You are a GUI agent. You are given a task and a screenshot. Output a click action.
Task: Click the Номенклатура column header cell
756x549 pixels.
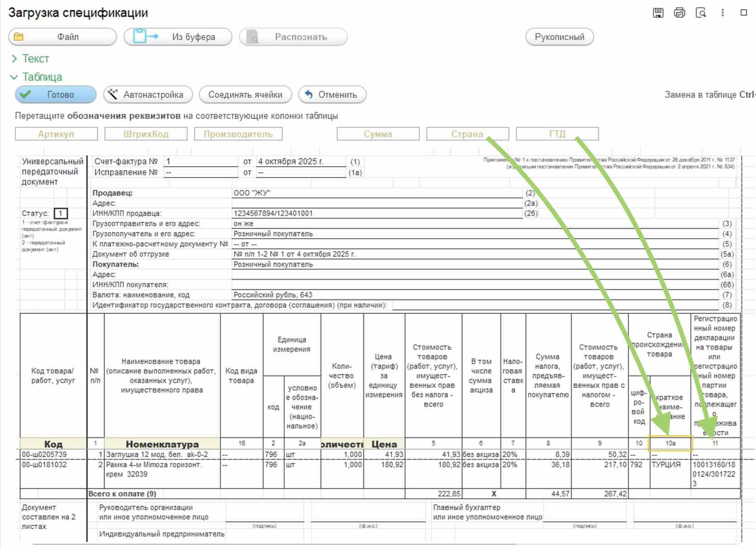(x=162, y=444)
